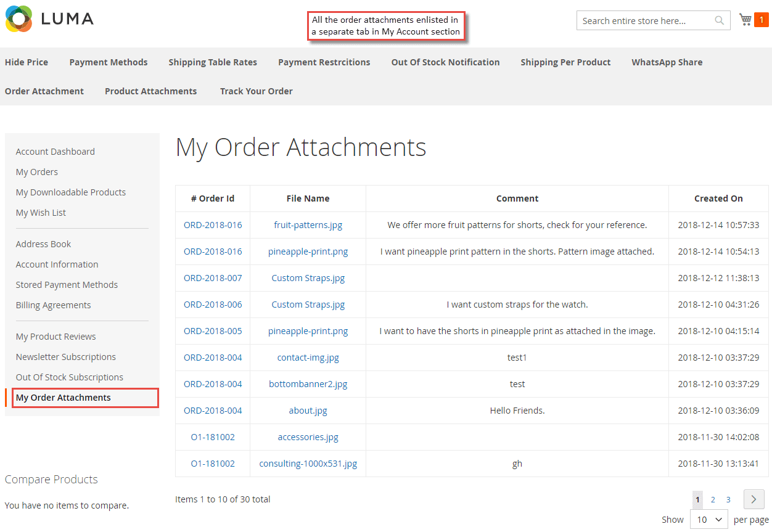Image resolution: width=772 pixels, height=532 pixels.
Task: Open ORD-2018-004 in about.jpg row
Action: pyautogui.click(x=213, y=411)
